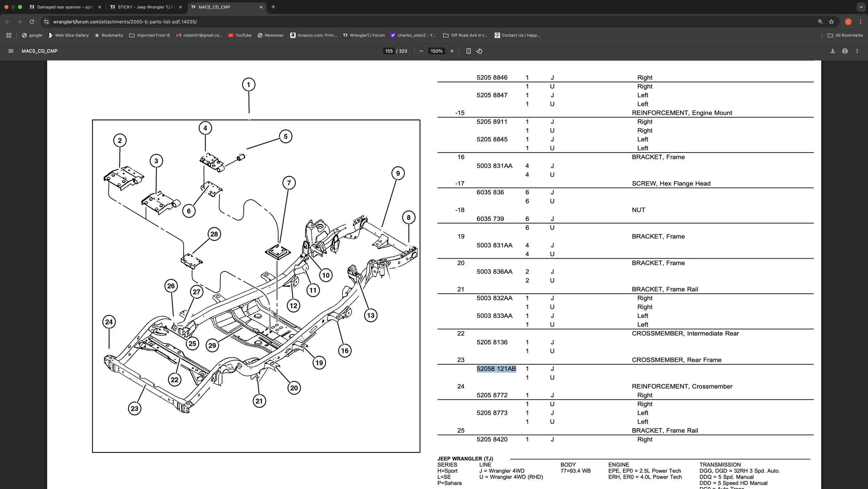Click highlighted part number 52058 121AB
The width and height of the screenshot is (868, 489).
click(496, 369)
